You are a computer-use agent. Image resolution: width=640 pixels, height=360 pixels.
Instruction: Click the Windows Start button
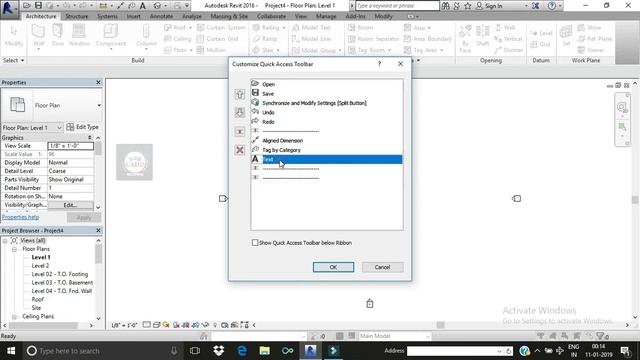(11, 351)
